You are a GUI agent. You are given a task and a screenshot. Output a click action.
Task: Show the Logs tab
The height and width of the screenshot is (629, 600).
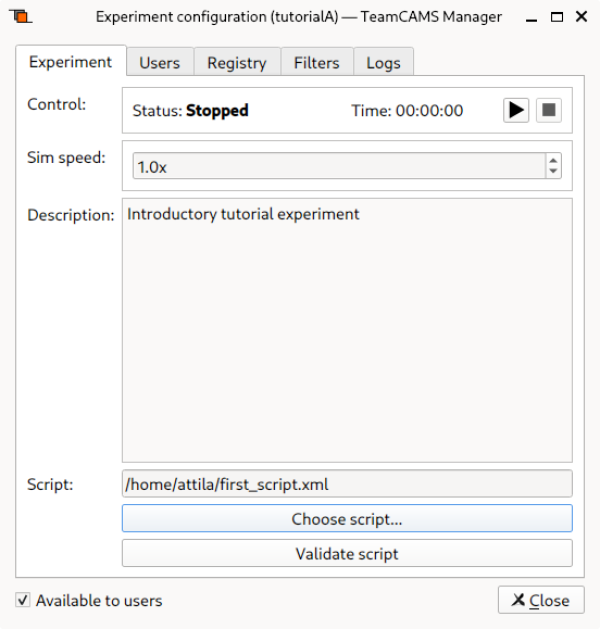tap(383, 63)
